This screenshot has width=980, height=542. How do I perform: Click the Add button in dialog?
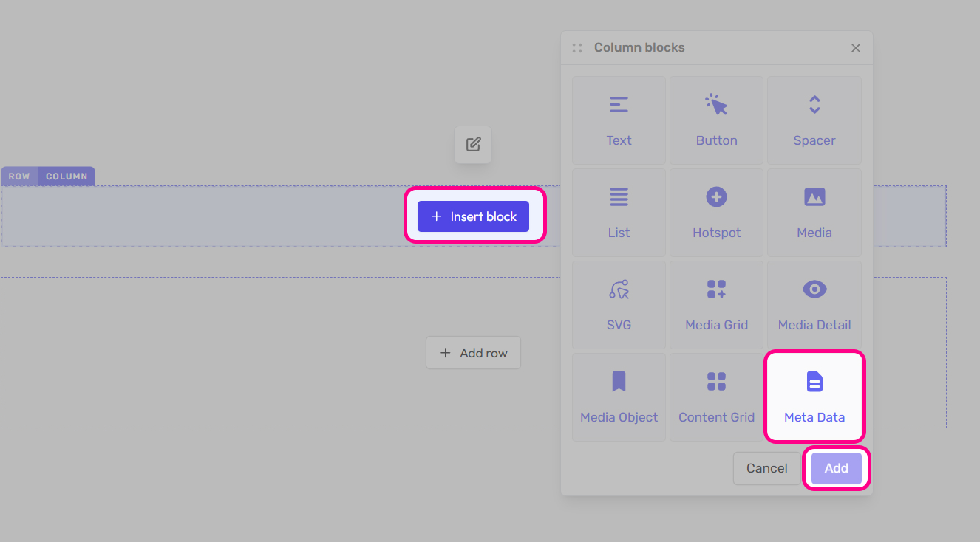[836, 468]
